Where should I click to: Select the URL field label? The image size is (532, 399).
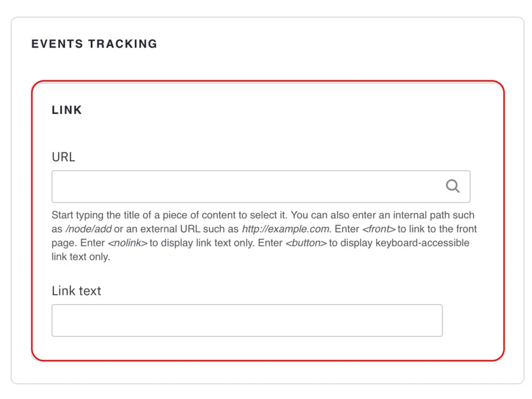point(63,157)
